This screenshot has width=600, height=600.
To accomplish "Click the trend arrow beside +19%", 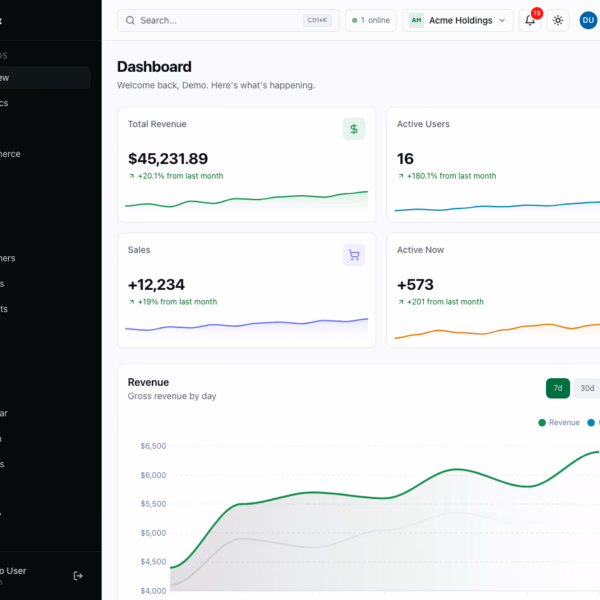I will (132, 302).
